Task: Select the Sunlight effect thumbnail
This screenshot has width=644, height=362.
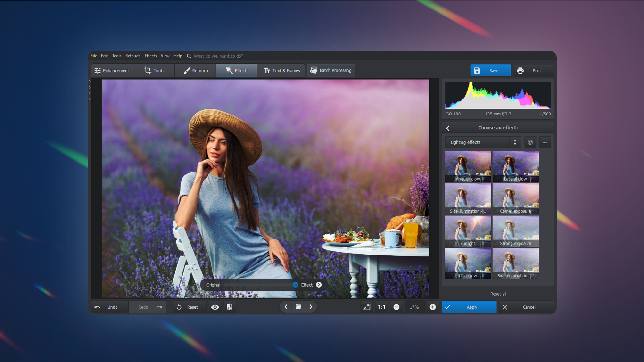Action: click(468, 231)
